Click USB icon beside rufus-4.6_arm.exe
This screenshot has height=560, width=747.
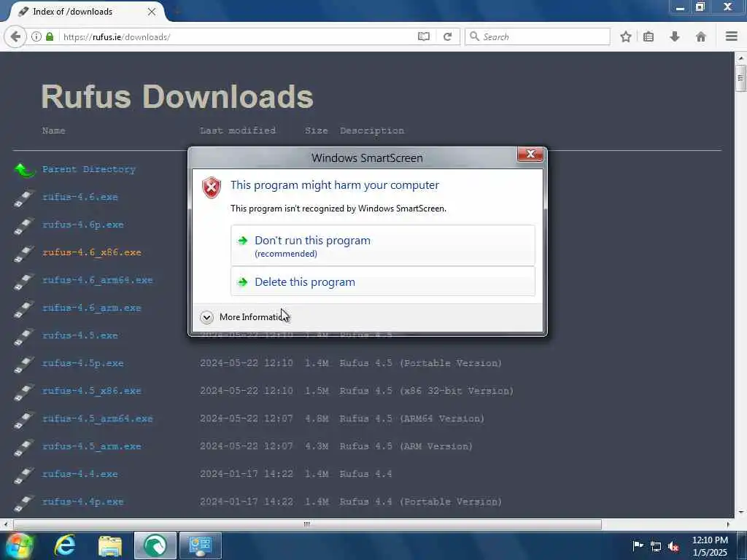tap(24, 309)
